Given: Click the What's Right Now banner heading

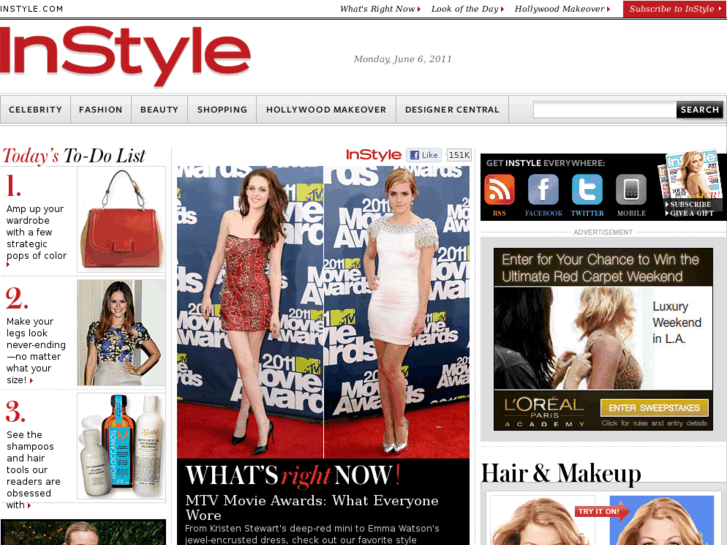Looking at the screenshot, I should (x=293, y=475).
